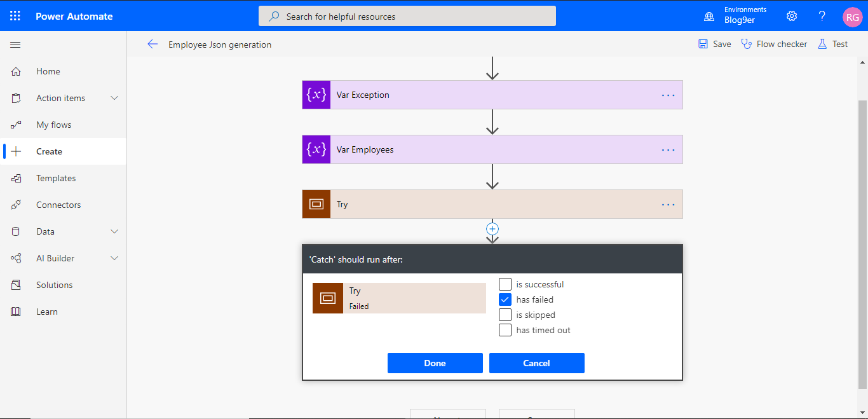The width and height of the screenshot is (868, 419).
Task: Open the help question mark
Action: click(x=822, y=16)
